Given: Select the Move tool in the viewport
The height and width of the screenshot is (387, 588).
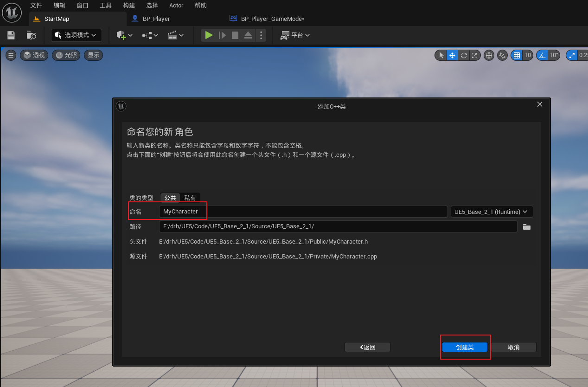Looking at the screenshot, I should pos(452,55).
